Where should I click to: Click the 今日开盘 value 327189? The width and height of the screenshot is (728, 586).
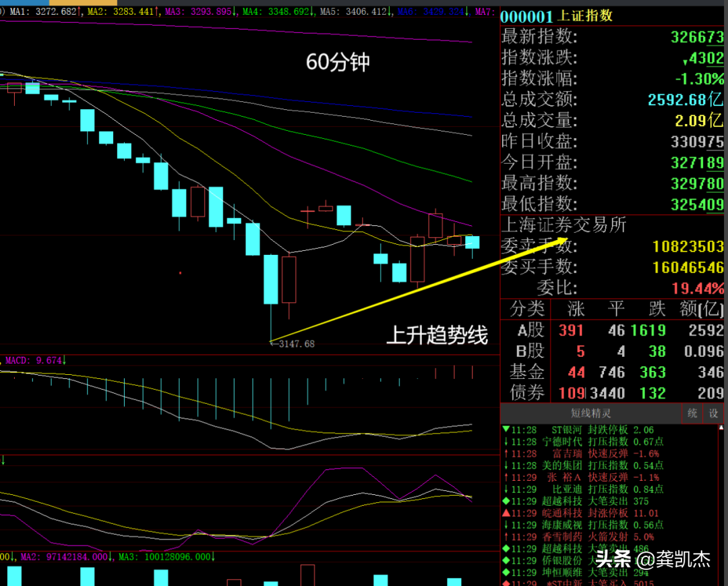tap(697, 163)
